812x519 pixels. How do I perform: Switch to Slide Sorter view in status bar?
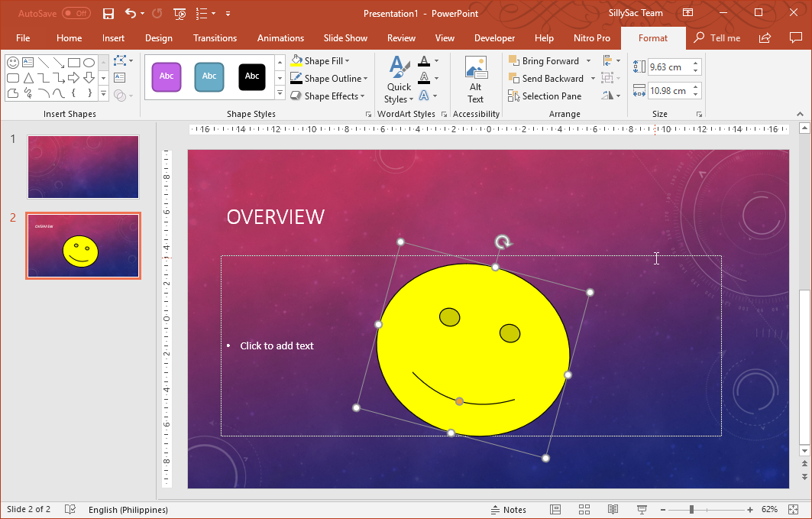click(x=584, y=509)
